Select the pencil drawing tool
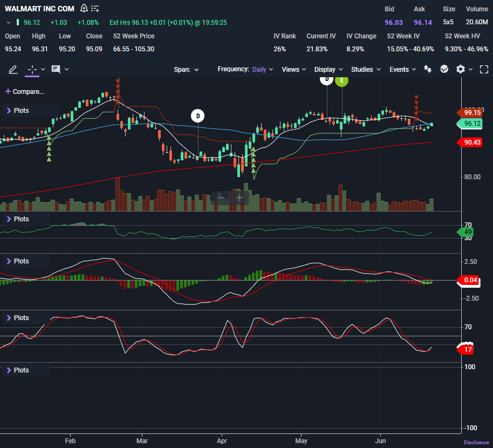493x448 pixels. pyautogui.click(x=13, y=69)
